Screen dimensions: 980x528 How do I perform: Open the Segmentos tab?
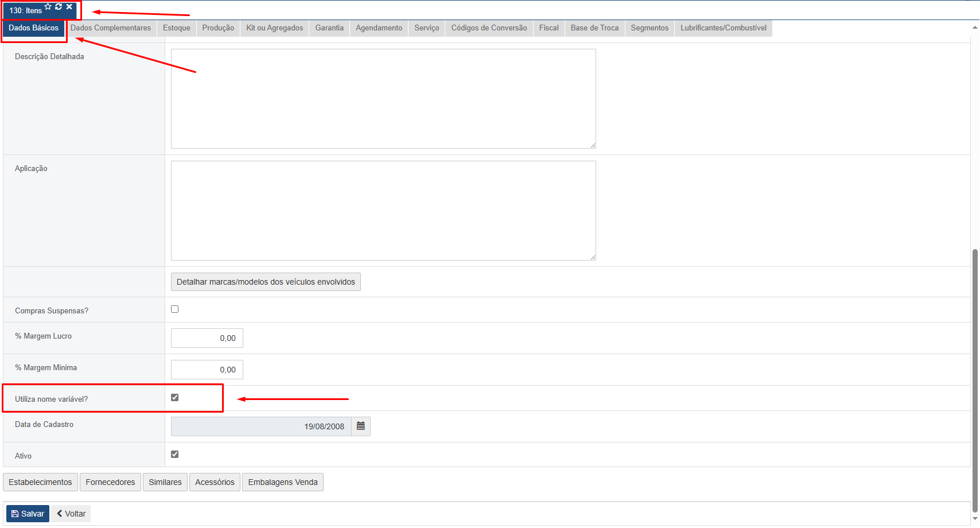pos(650,28)
